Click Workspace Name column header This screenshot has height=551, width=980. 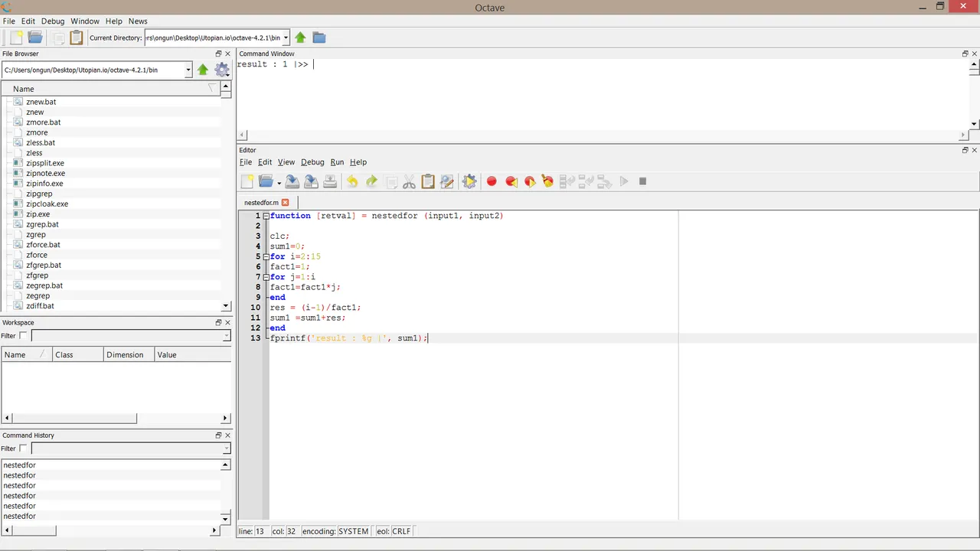tap(27, 354)
